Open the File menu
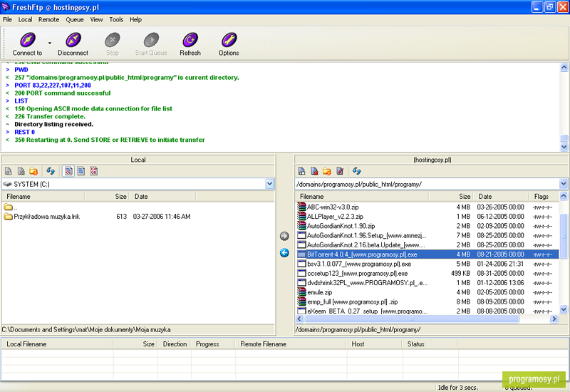This screenshot has width=570, height=392. [7, 20]
